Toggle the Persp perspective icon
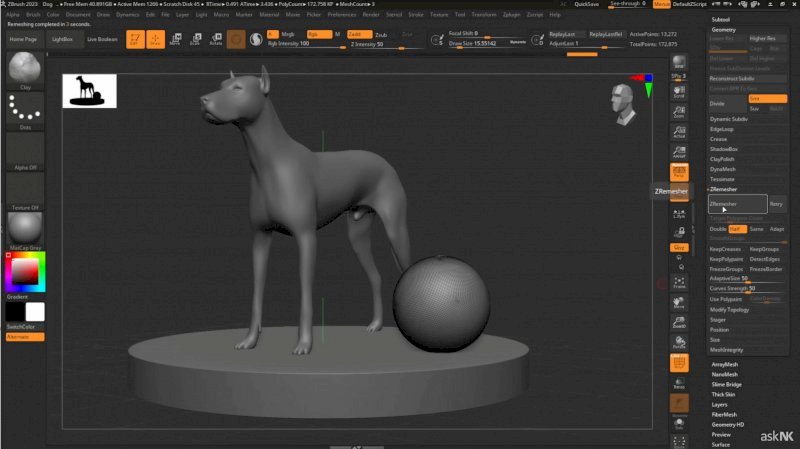Screen dimensions: 800x449 click(679, 172)
